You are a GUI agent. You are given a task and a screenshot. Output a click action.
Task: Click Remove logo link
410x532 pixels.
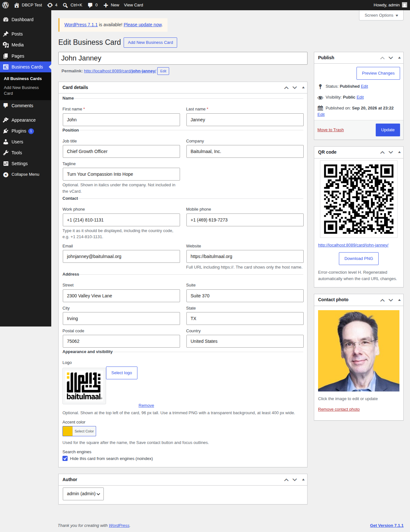point(146,406)
